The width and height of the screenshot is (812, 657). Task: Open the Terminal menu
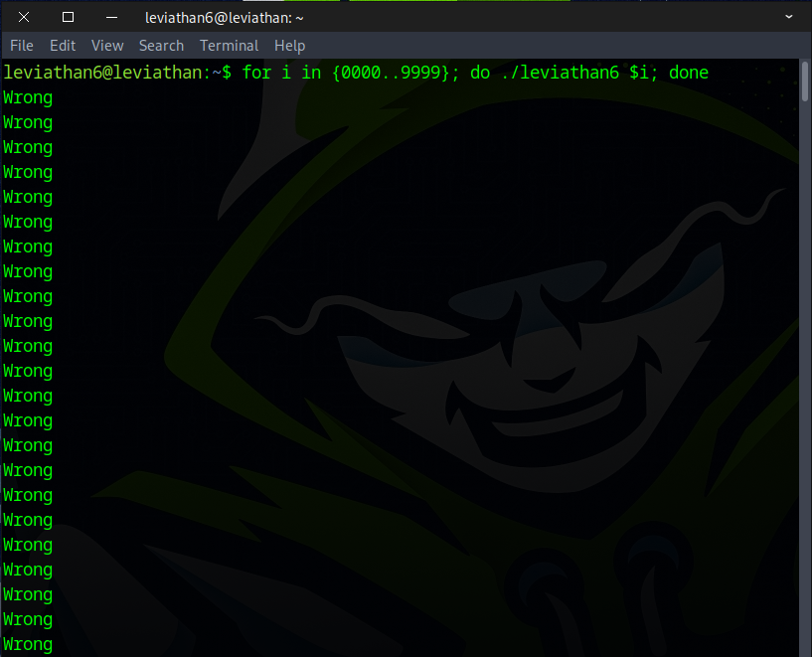(229, 46)
